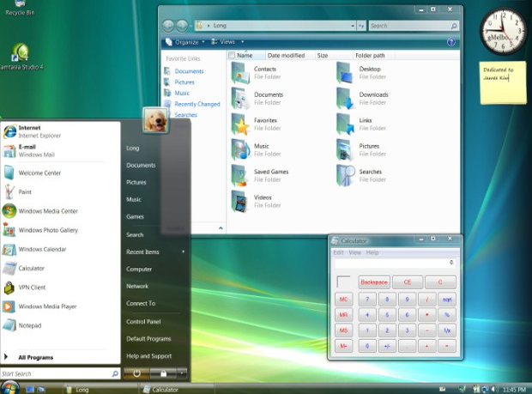The width and height of the screenshot is (532, 394).
Task: Open Calculator's Edit menu
Action: click(339, 252)
